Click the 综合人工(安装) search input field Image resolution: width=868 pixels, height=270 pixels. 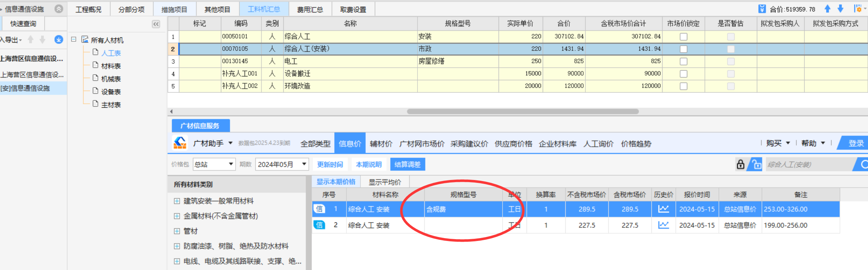pyautogui.click(x=810, y=165)
